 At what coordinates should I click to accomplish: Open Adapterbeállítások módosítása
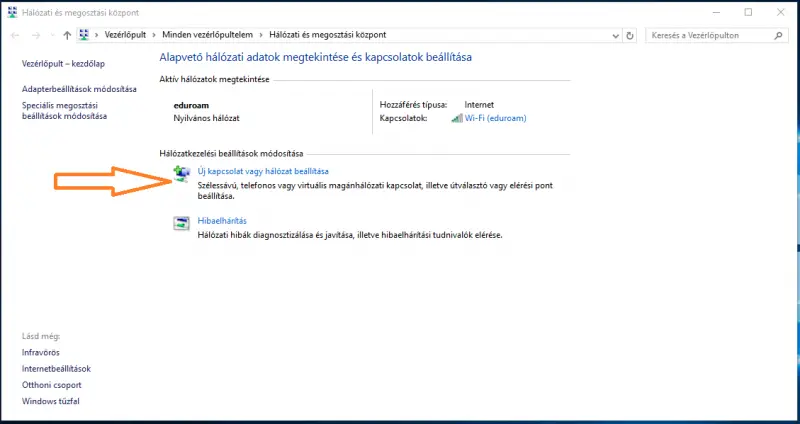[x=78, y=89]
